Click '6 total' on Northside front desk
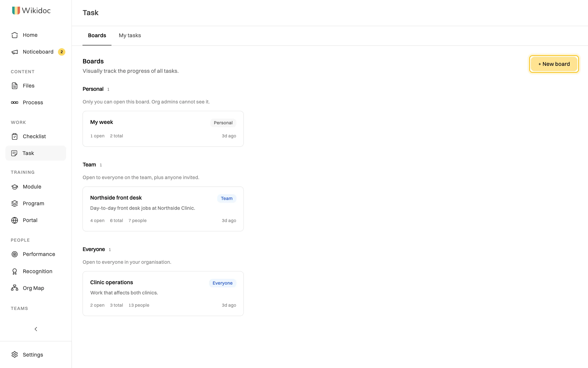The width and height of the screenshot is (588, 368). pyautogui.click(x=117, y=221)
